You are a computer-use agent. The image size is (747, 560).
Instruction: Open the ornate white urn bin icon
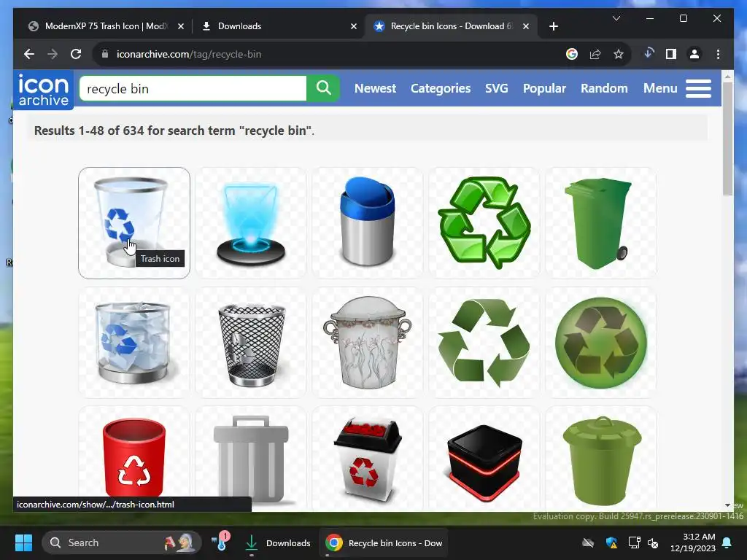(368, 343)
